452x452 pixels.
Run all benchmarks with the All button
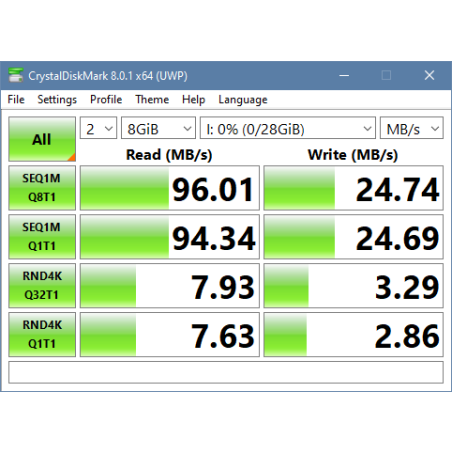point(42,139)
